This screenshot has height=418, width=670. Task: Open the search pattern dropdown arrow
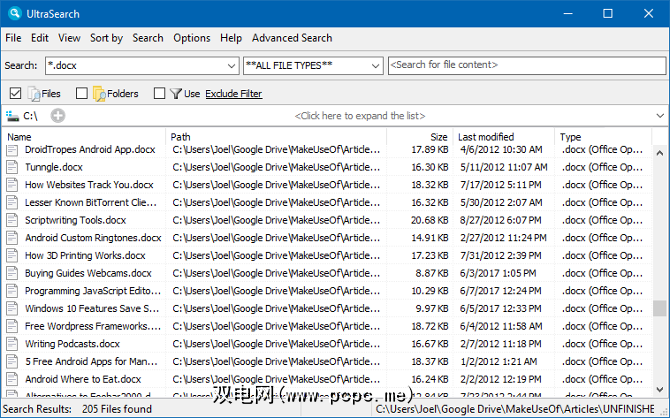pyautogui.click(x=230, y=65)
